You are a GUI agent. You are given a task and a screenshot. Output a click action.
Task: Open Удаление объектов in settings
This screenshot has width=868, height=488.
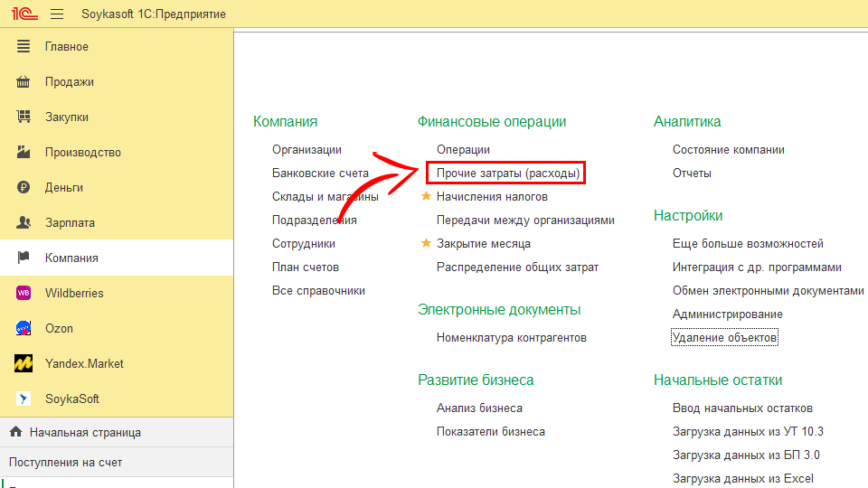pos(724,338)
